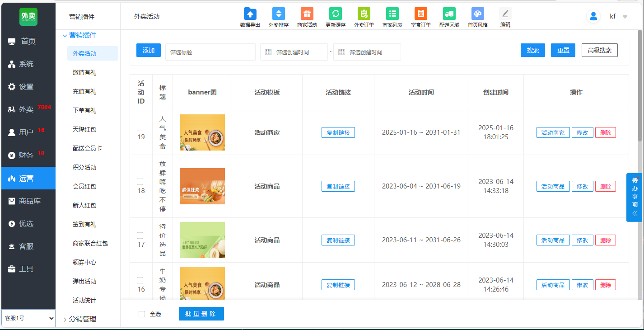
Task: Open the 配送区域 truck icon
Action: click(x=449, y=14)
